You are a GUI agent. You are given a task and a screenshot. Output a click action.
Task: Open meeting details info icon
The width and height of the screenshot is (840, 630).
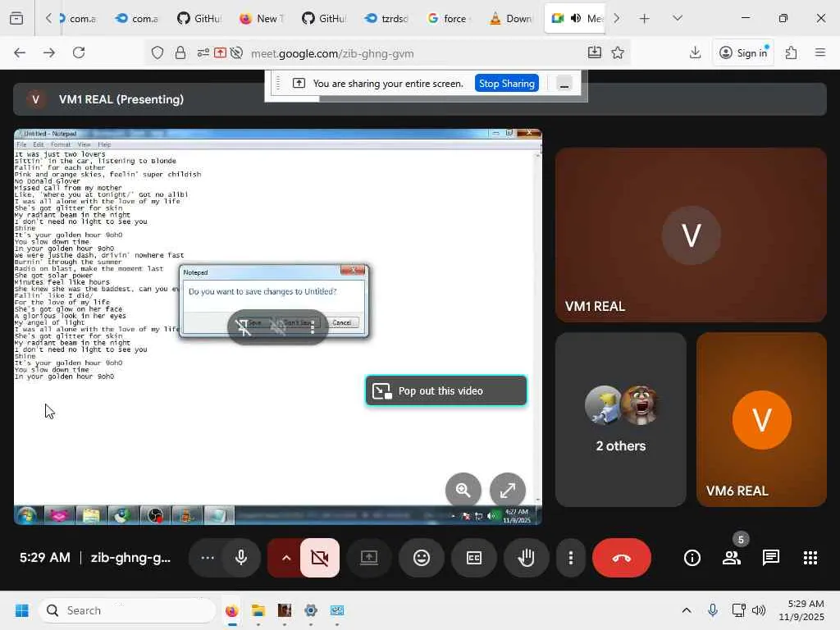pos(692,558)
